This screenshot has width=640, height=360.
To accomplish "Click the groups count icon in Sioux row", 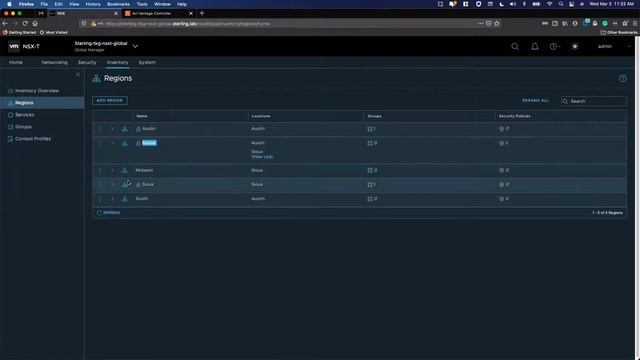I will tap(370, 185).
